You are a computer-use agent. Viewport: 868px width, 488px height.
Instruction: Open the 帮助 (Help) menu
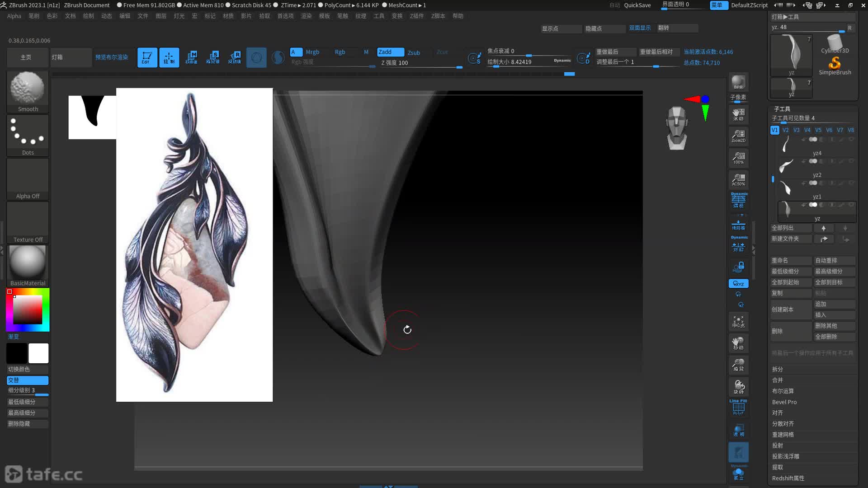(x=458, y=16)
